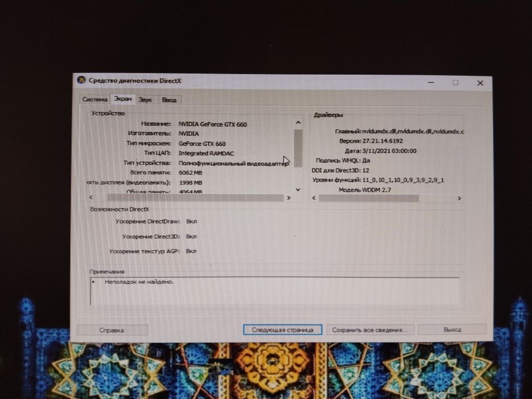The height and width of the screenshot is (399, 532).
Task: Click the Название: label
Action: coord(156,124)
